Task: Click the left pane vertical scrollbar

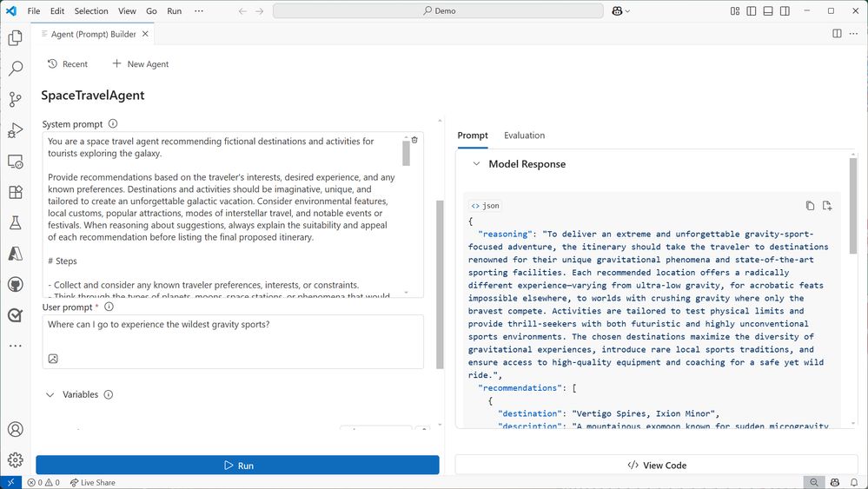Action: [x=441, y=284]
